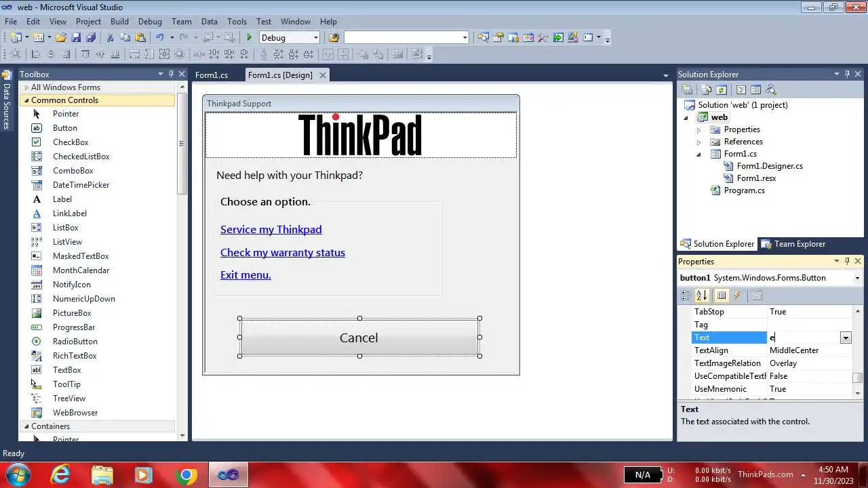868x488 pixels.
Task: Select the CheckBox control in Toolbox
Action: (71, 142)
